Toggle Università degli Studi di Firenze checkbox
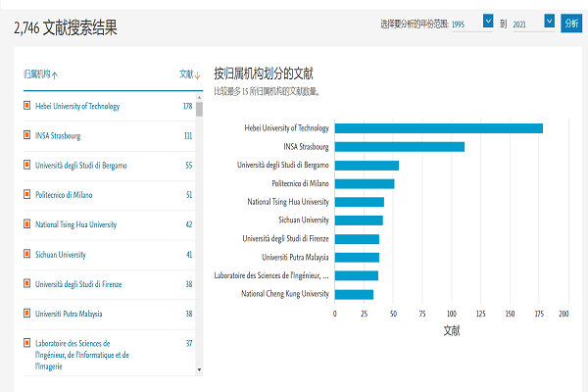The image size is (588, 392). (x=27, y=283)
